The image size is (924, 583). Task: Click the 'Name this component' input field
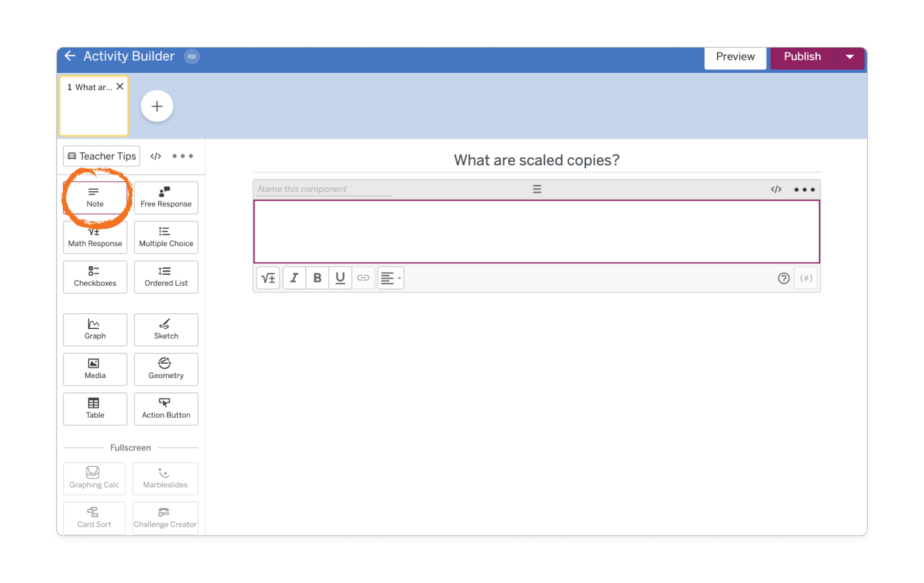pos(322,188)
